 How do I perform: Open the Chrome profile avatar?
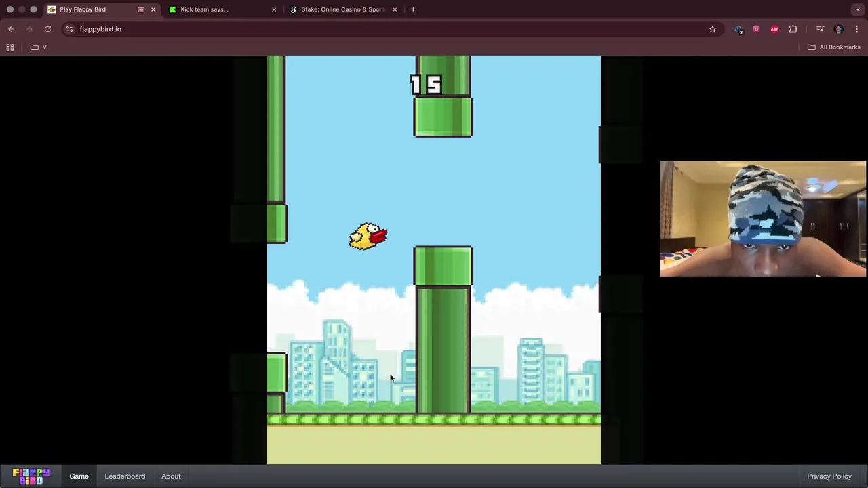tap(839, 29)
